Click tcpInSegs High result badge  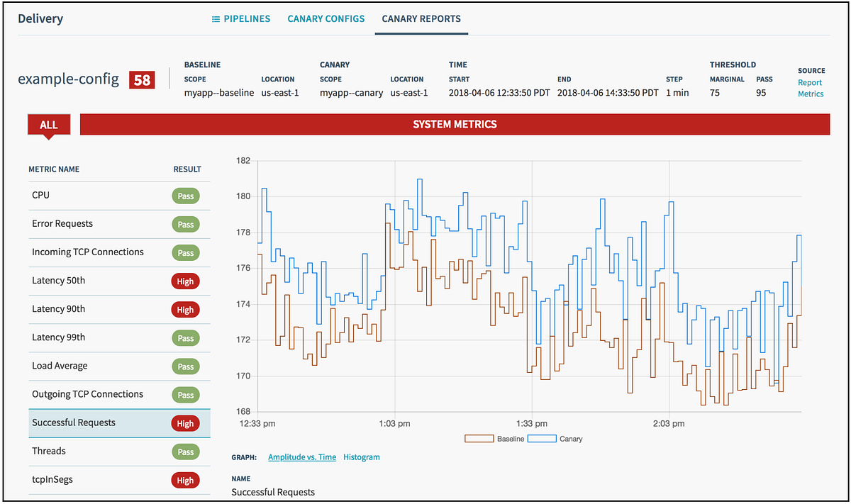click(x=186, y=481)
